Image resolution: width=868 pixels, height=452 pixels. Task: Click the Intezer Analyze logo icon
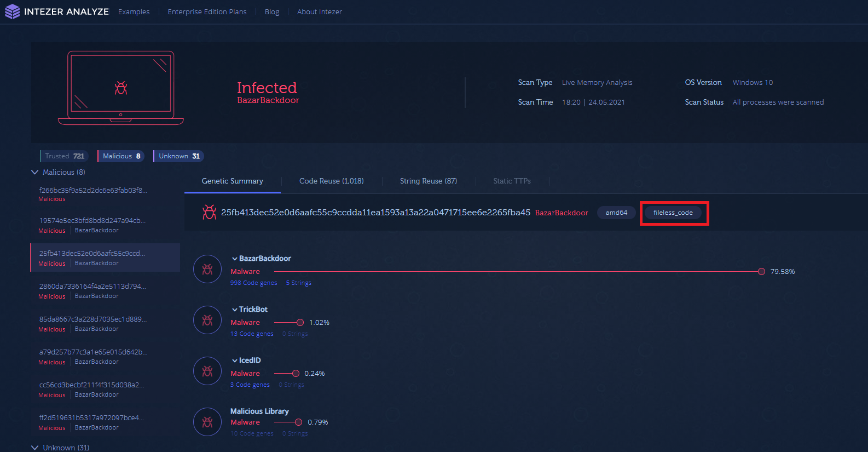[12, 12]
